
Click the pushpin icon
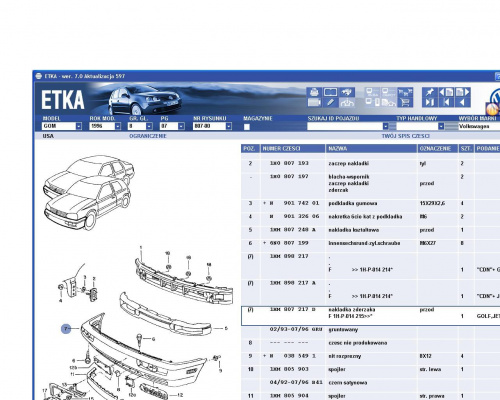[430, 92]
